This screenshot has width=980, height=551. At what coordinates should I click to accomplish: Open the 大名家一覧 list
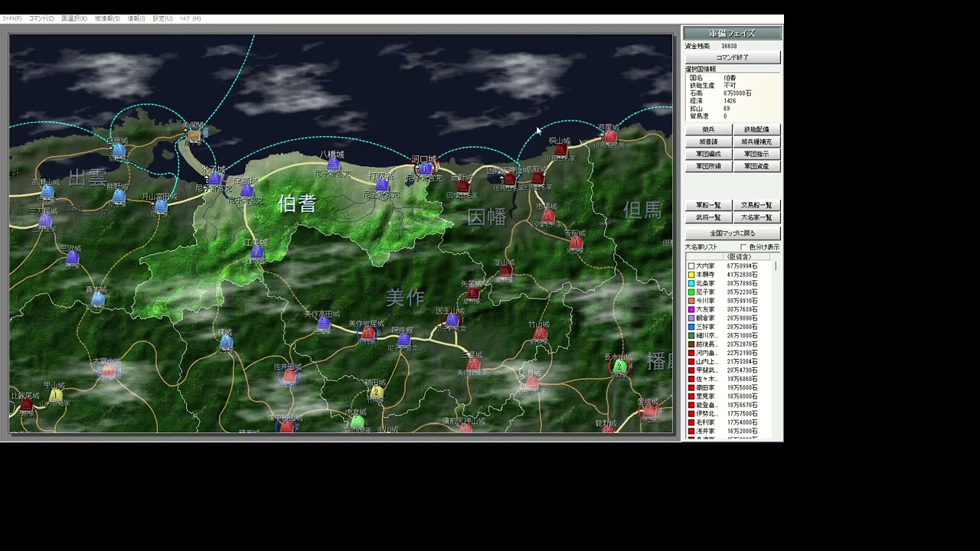pyautogui.click(x=756, y=217)
